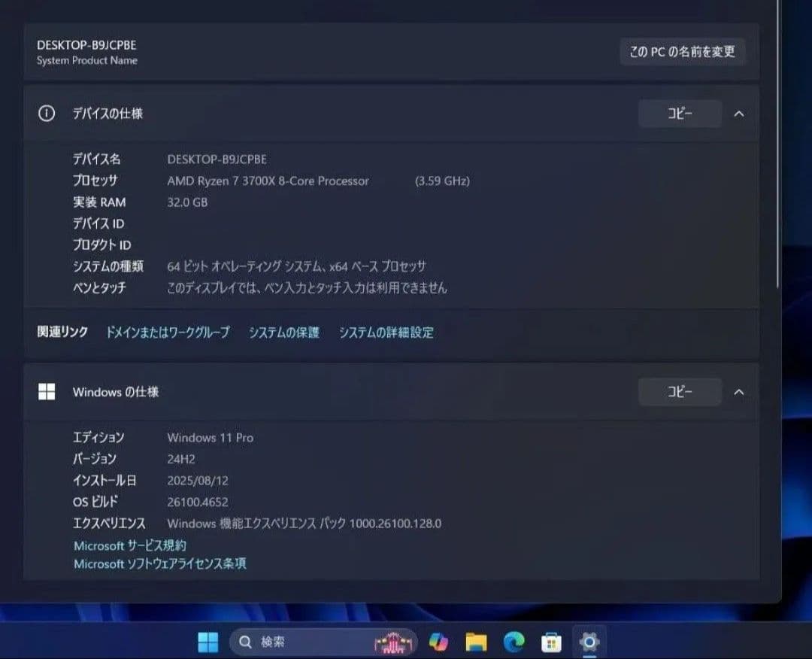Select the 24H2 version value

(x=181, y=459)
